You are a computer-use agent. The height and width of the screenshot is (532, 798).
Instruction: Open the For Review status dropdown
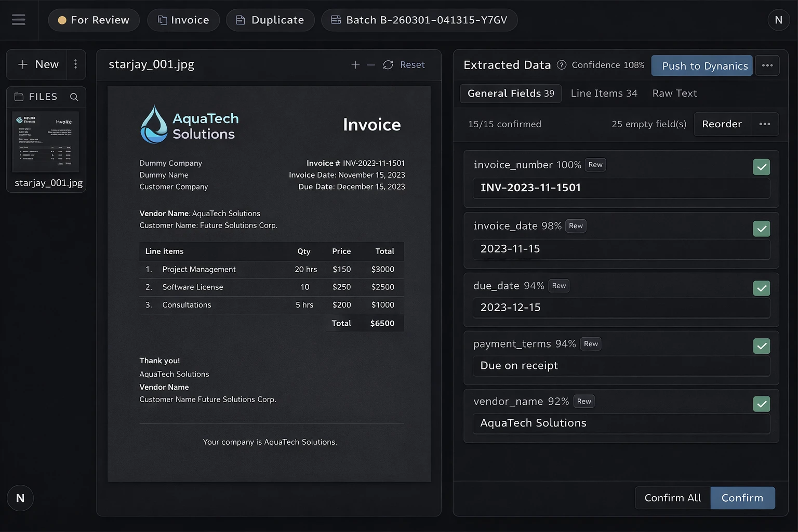coord(94,20)
